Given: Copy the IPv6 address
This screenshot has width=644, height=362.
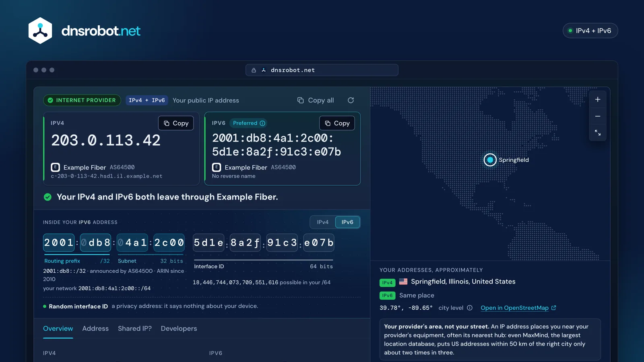Looking at the screenshot, I should point(337,123).
